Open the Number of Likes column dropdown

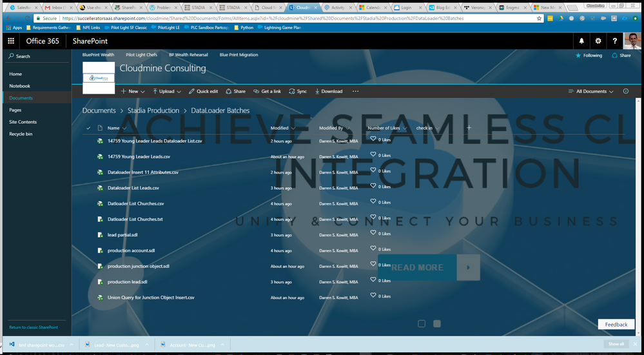coord(405,128)
